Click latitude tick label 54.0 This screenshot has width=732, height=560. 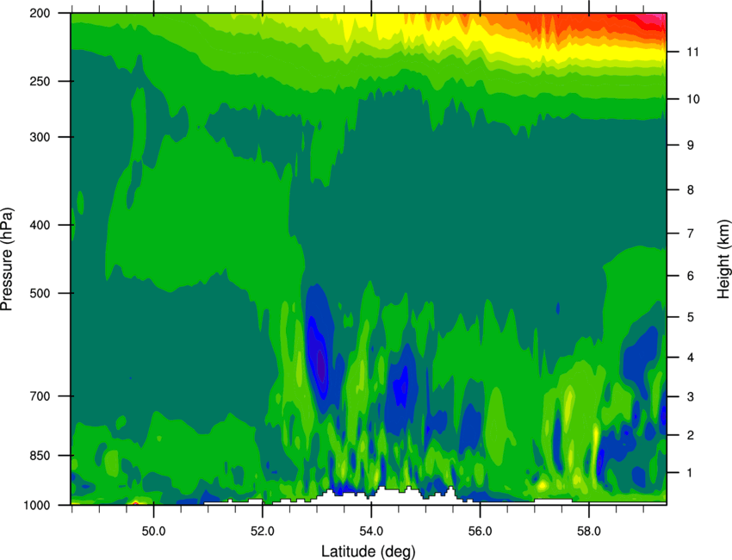372,532
